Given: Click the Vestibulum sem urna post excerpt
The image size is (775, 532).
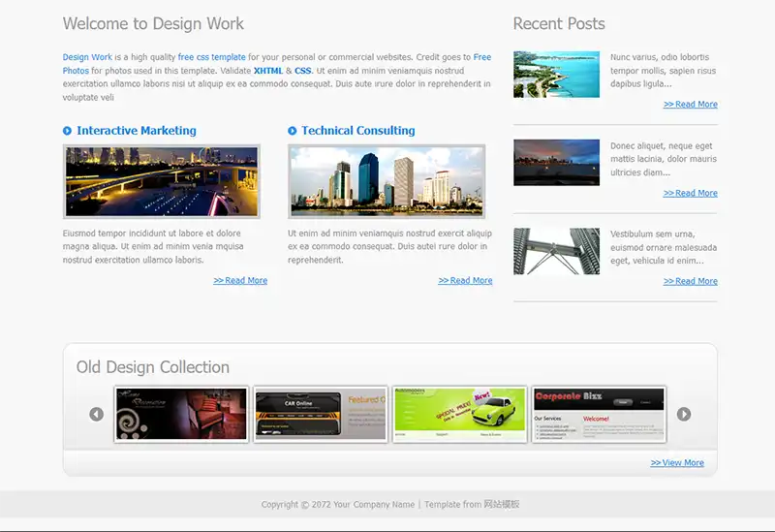Looking at the screenshot, I should point(664,247).
